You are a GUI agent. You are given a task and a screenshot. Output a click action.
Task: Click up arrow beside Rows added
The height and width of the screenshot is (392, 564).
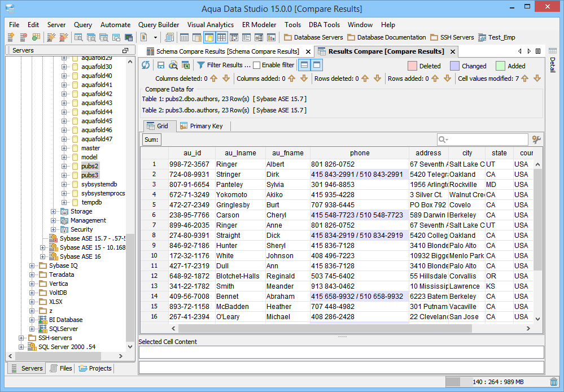pyautogui.click(x=435, y=79)
